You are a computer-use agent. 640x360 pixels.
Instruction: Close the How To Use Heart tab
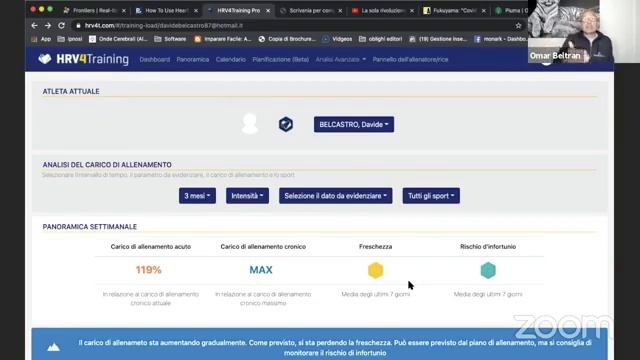click(196, 11)
